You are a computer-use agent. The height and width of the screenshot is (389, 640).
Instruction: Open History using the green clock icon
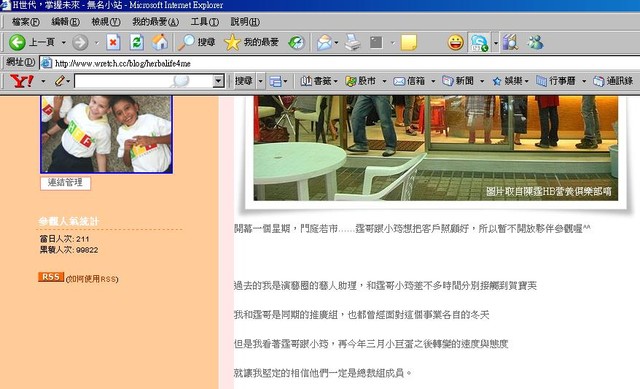click(x=296, y=42)
